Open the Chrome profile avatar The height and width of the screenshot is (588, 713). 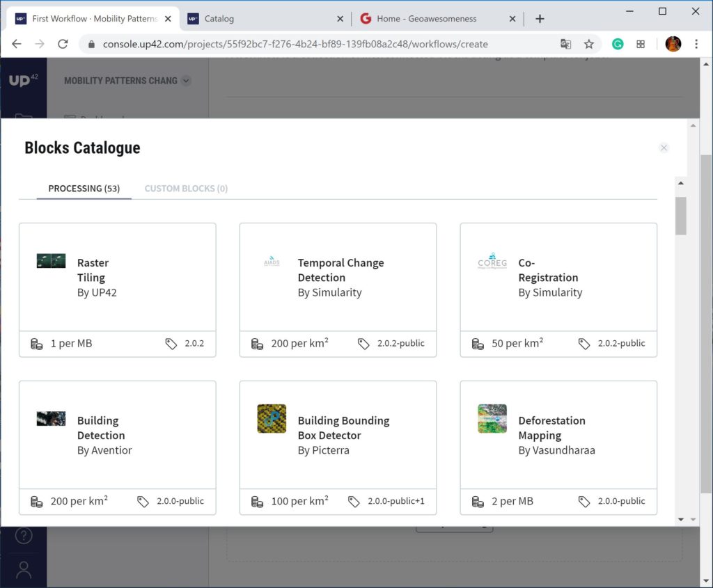pyautogui.click(x=673, y=44)
